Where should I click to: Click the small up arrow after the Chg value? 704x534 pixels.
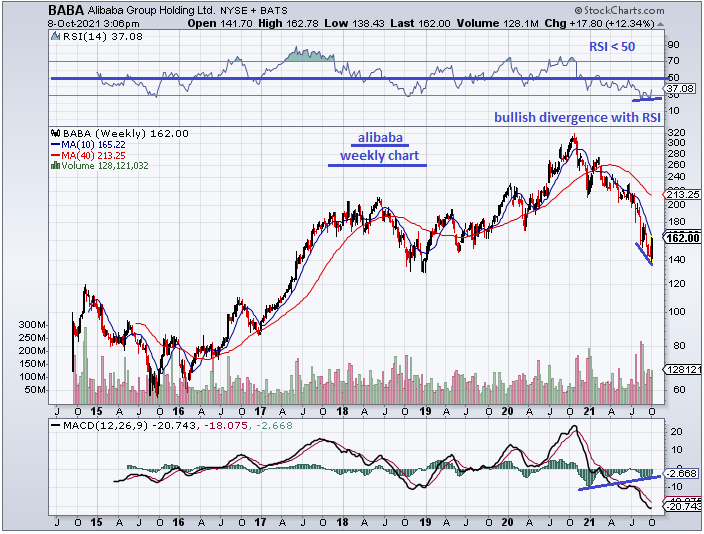(x=660, y=24)
